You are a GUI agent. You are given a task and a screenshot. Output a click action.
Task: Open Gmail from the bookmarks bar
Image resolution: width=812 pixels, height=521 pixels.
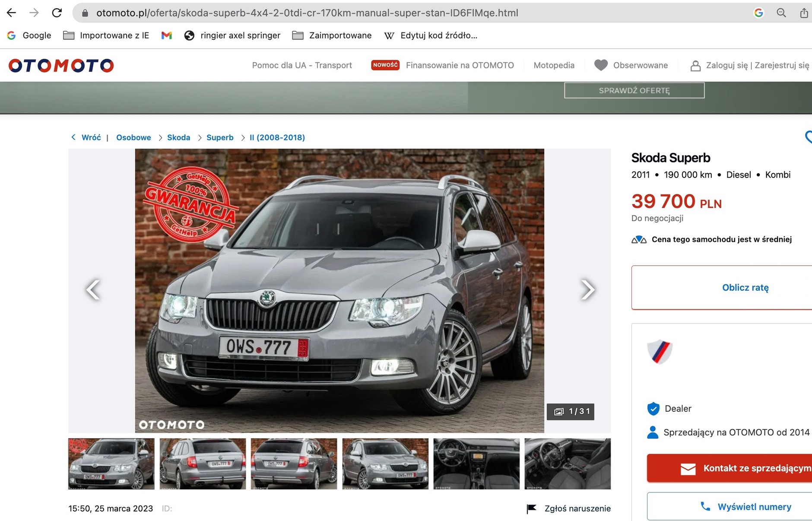pos(167,35)
